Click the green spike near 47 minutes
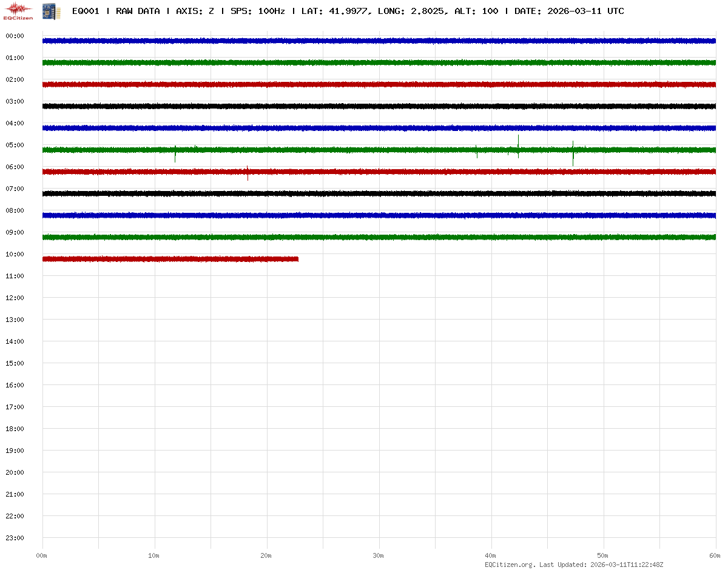728x570 pixels. point(573,153)
